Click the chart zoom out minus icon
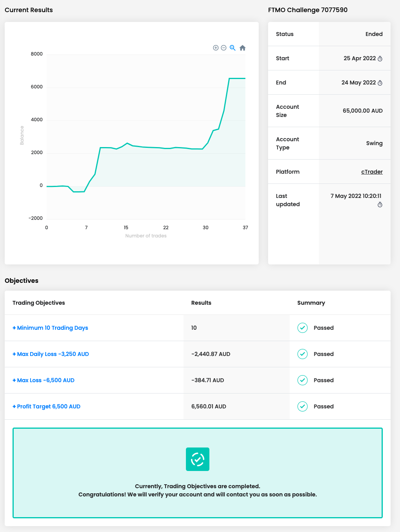 click(223, 48)
